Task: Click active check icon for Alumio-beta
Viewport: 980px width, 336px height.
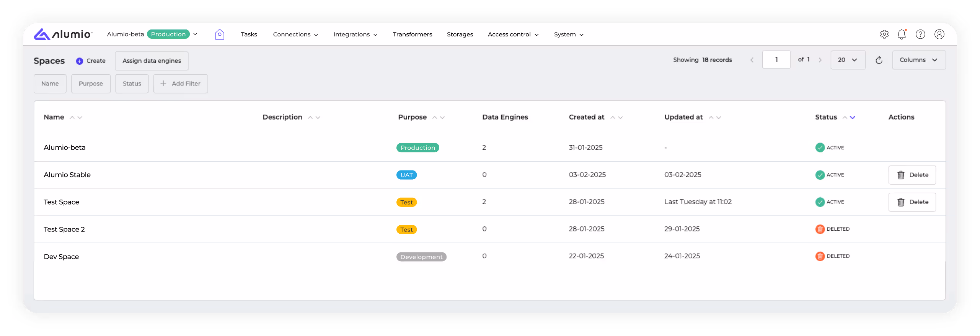Action: point(820,148)
